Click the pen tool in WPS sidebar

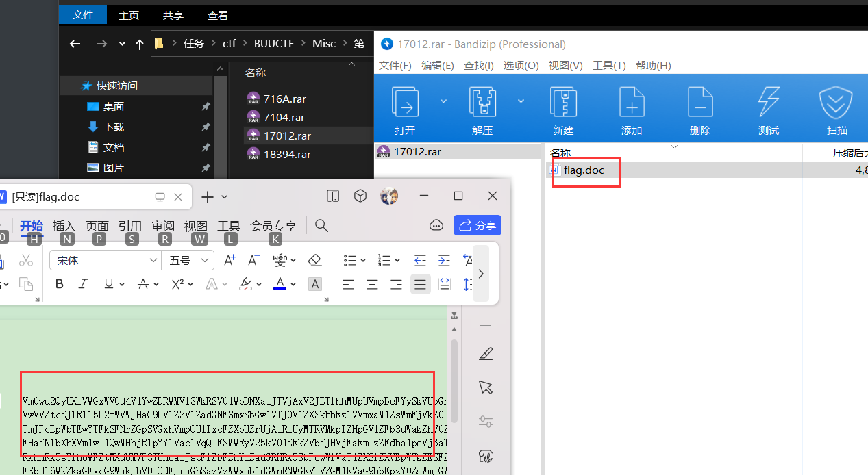pos(486,354)
